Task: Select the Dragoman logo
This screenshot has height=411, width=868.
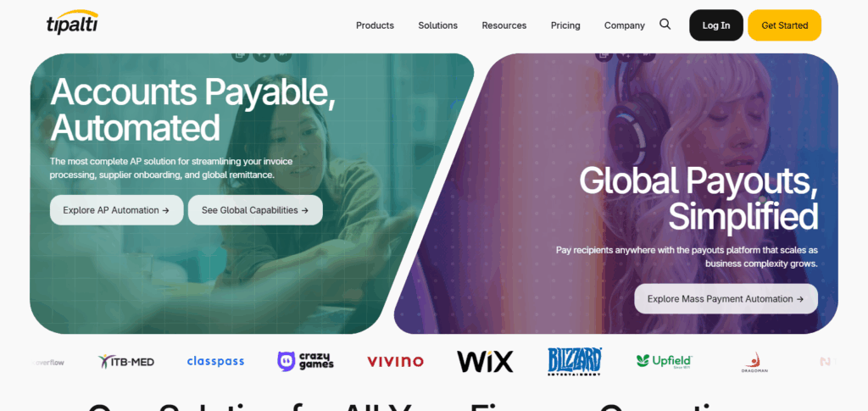Action: point(754,363)
